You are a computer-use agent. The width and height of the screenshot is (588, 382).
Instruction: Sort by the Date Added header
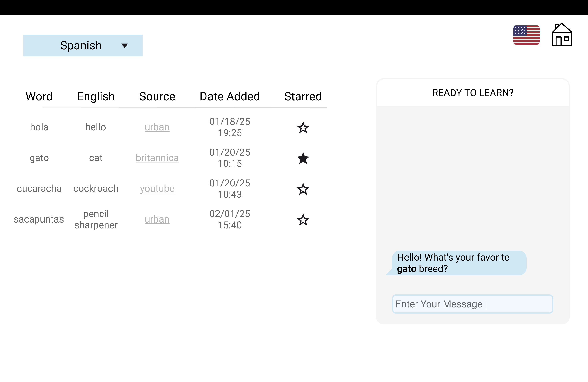pos(229,96)
